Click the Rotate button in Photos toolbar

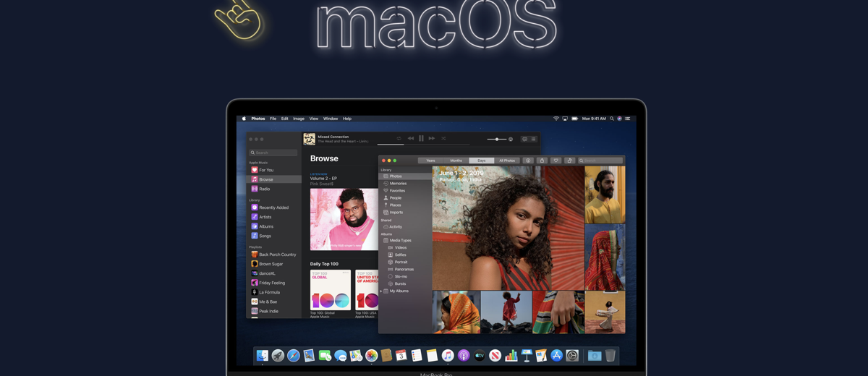pos(570,161)
